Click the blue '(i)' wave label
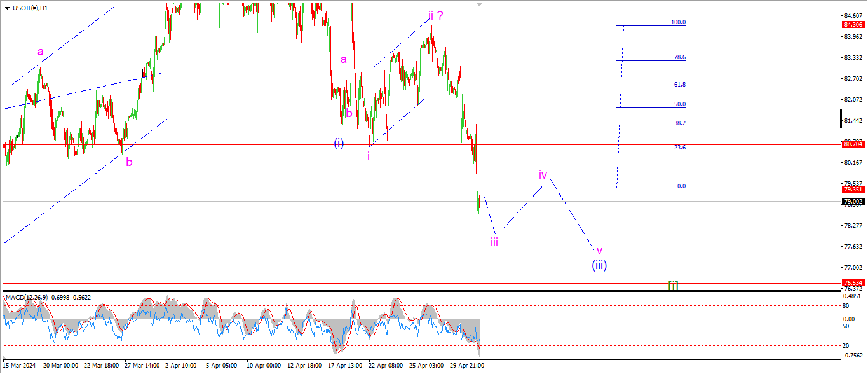Screen dimensions: 868x374 [339, 143]
